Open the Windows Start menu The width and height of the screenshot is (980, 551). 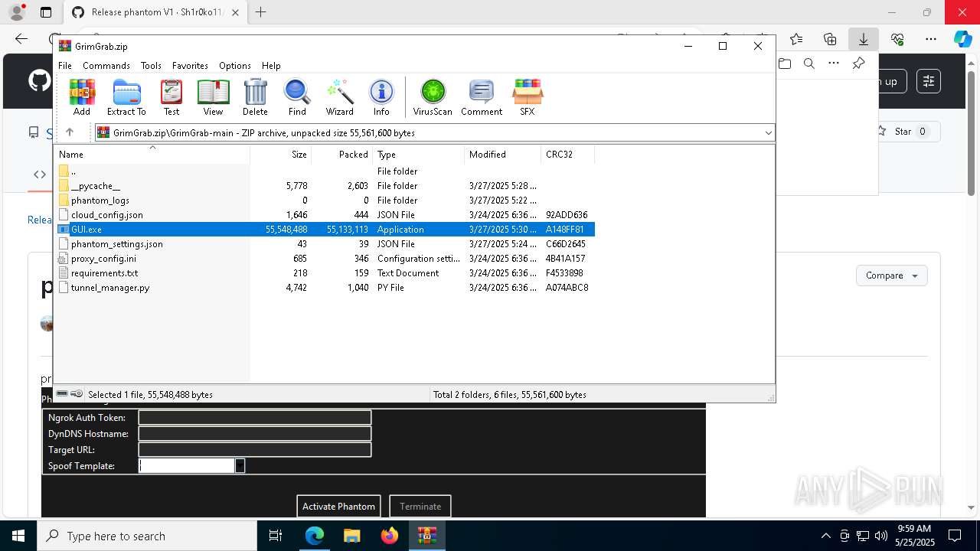tap(18, 536)
